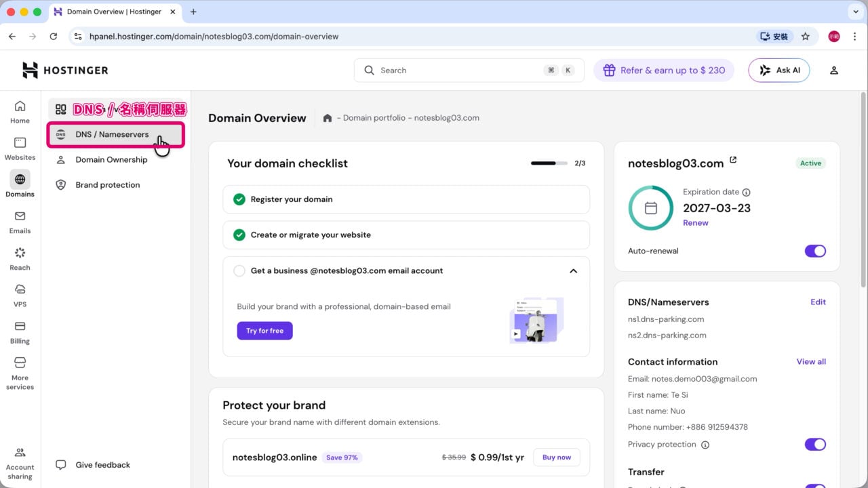Click the email promo illustration
The image size is (868, 488).
point(536,320)
